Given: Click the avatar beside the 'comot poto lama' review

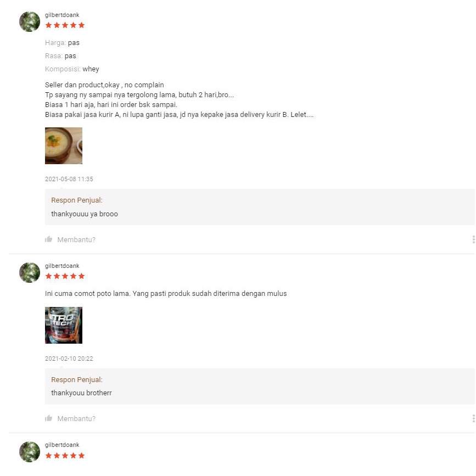Looking at the screenshot, I should click(30, 272).
